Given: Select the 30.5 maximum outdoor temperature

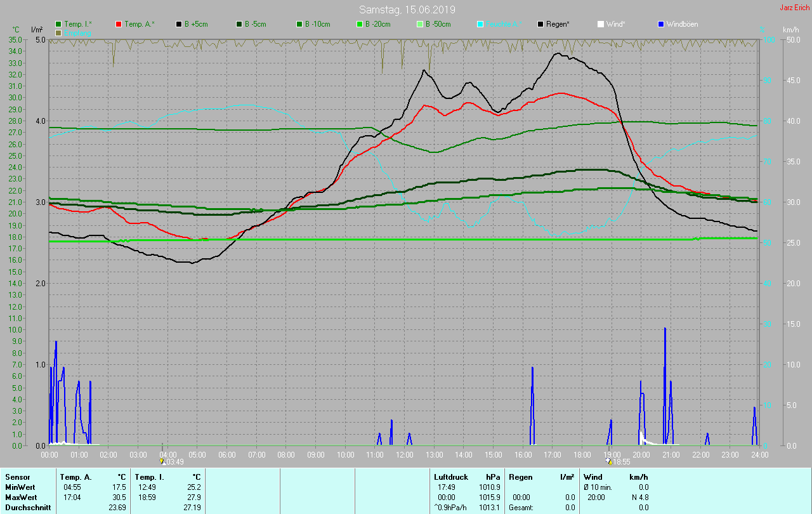Looking at the screenshot, I should 118,498.
